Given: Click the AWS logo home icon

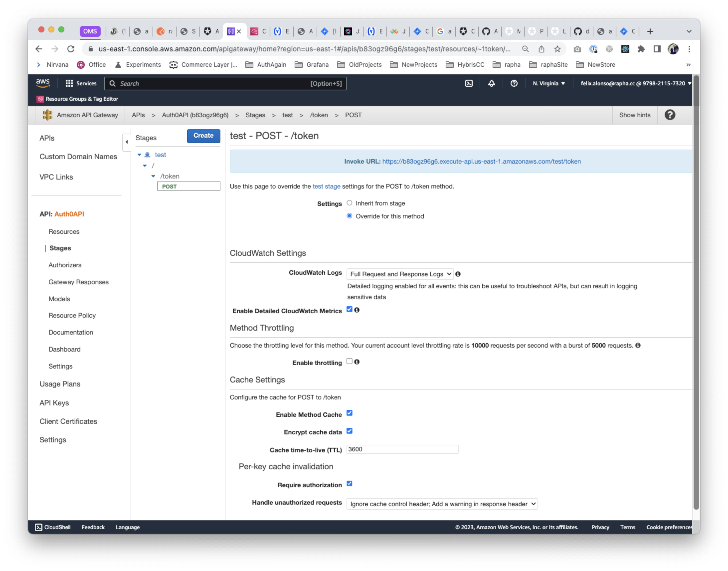Looking at the screenshot, I should coord(43,83).
